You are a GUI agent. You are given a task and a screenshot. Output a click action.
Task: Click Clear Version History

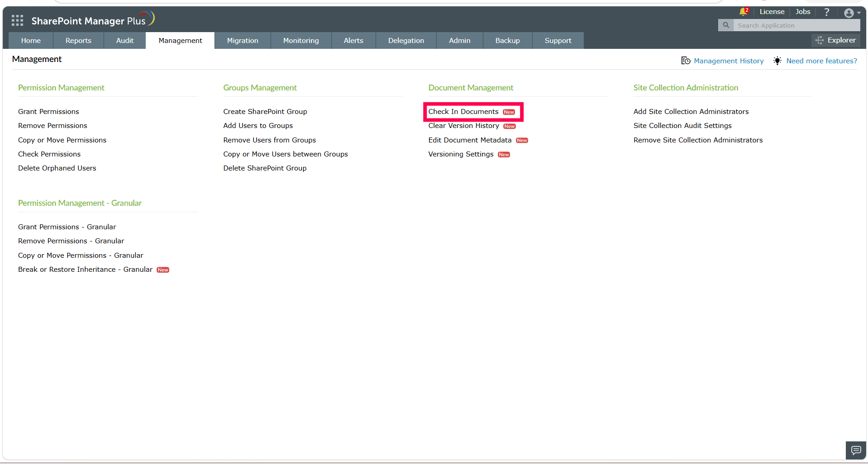point(464,126)
